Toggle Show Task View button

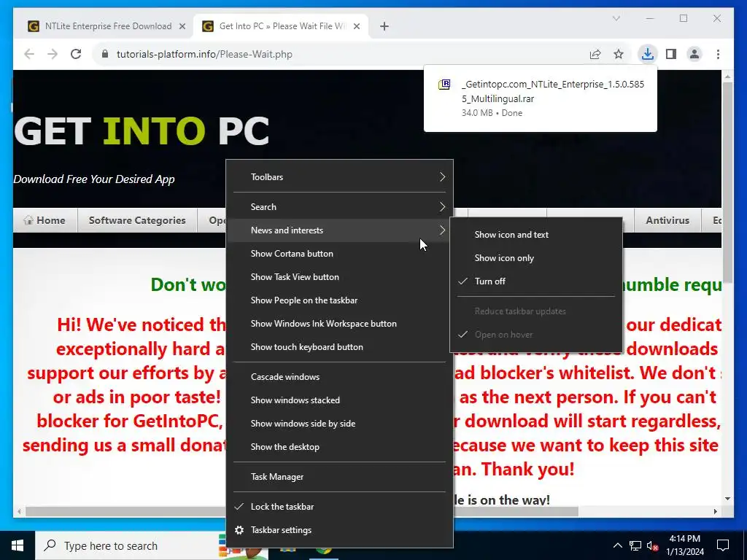point(339,276)
